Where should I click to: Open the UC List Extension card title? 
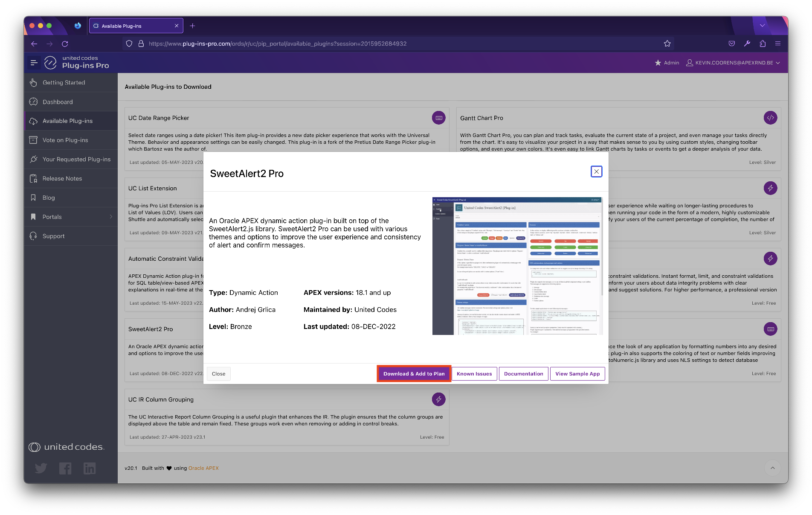pyautogui.click(x=153, y=188)
